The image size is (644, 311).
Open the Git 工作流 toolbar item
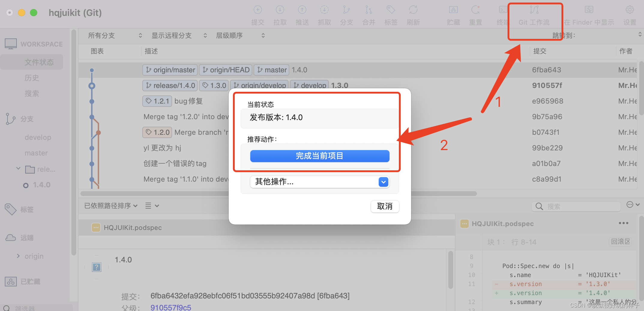(x=534, y=15)
